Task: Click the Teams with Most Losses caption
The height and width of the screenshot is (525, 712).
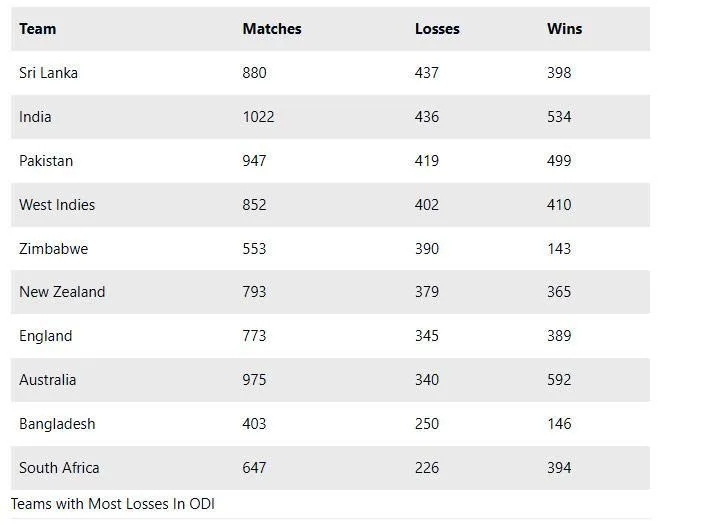Action: point(113,504)
